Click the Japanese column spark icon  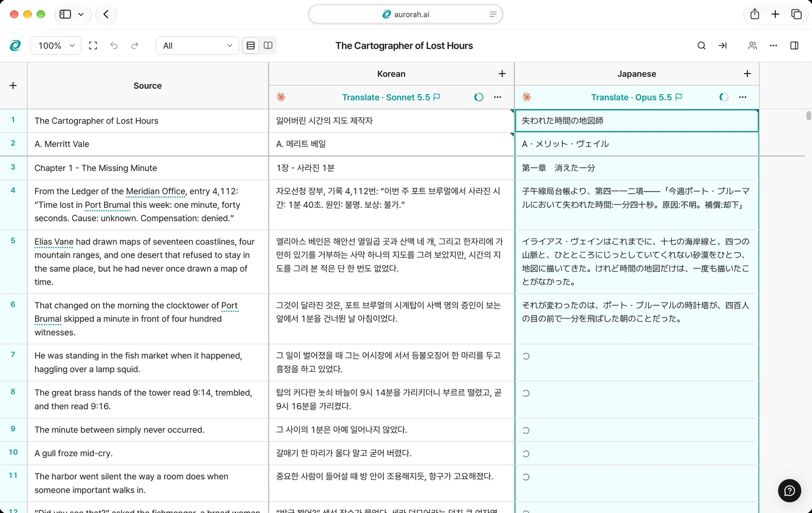527,97
